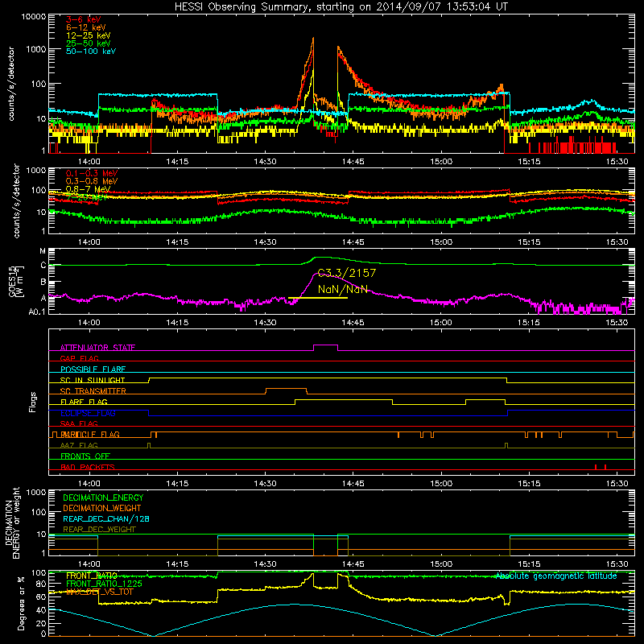Click the cyan 50-100 keV legend label

pyautogui.click(x=91, y=52)
